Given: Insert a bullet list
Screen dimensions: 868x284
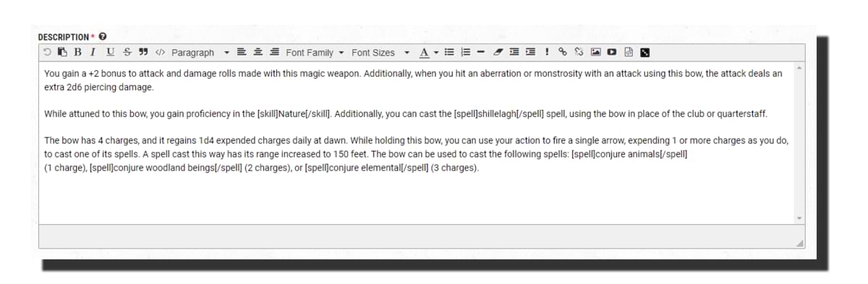Looking at the screenshot, I should point(449,52).
